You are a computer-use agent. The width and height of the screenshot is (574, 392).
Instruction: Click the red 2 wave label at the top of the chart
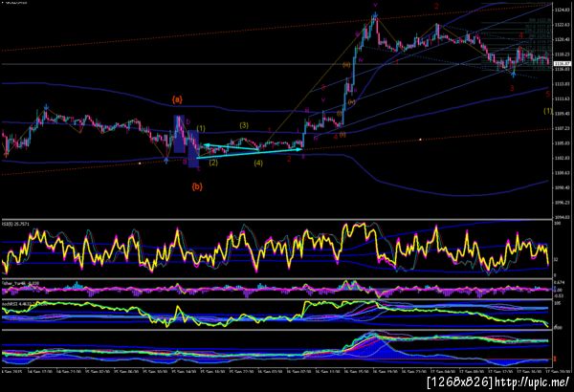436,7
